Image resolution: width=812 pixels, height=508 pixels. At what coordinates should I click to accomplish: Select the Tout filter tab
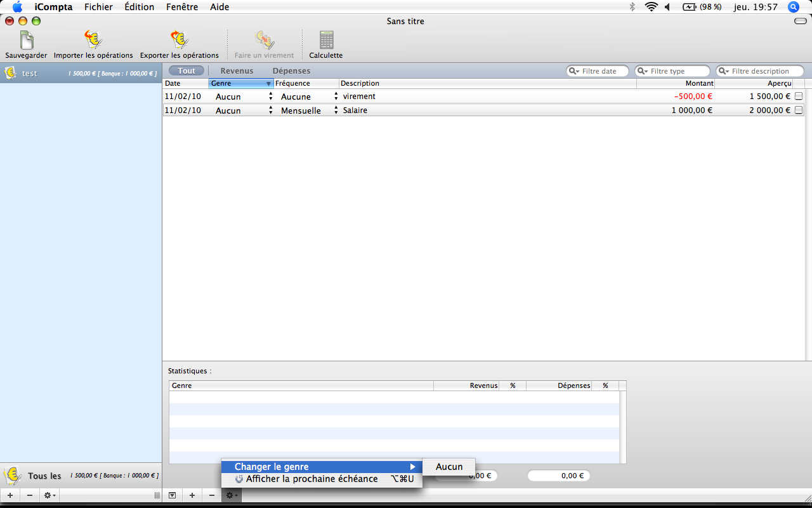(187, 71)
